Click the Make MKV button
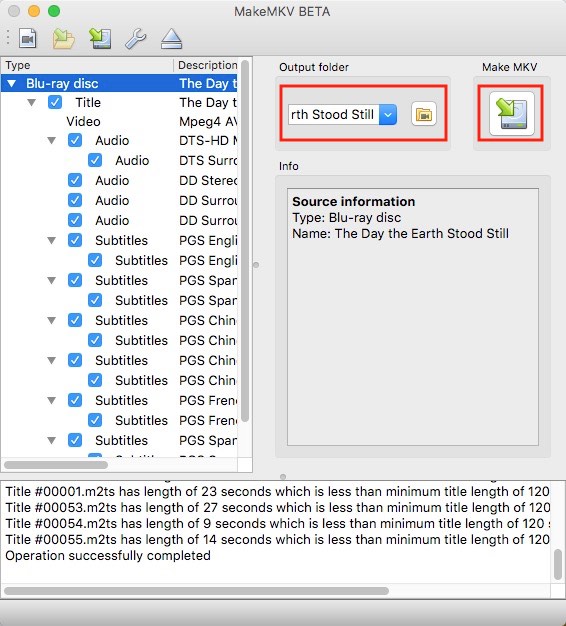566x626 pixels. coord(512,114)
